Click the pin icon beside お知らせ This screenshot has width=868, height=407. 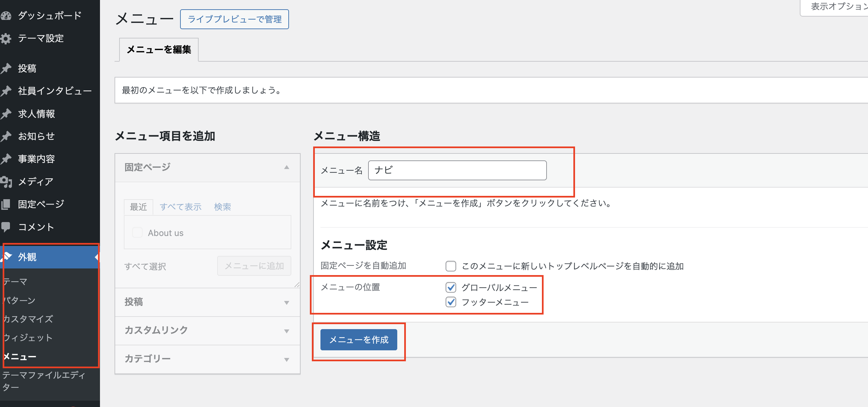[x=6, y=136]
